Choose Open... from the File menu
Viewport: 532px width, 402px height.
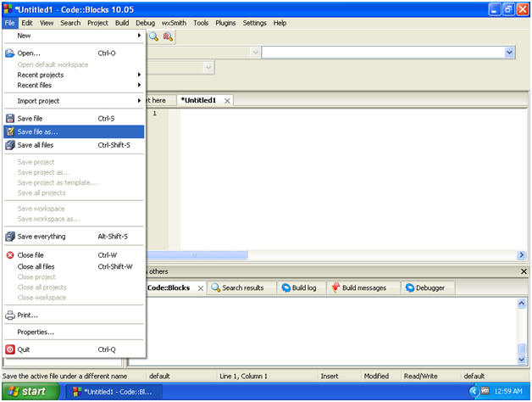tap(75, 53)
